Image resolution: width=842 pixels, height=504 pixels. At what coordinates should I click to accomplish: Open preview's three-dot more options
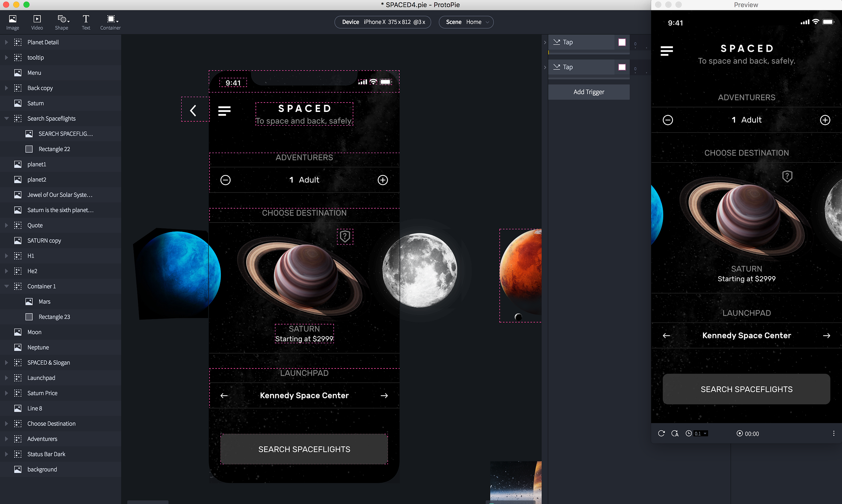coord(834,433)
